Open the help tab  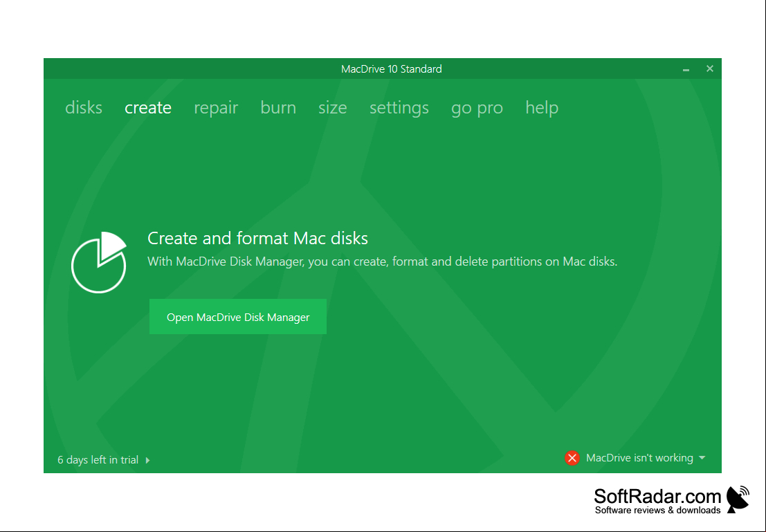542,108
